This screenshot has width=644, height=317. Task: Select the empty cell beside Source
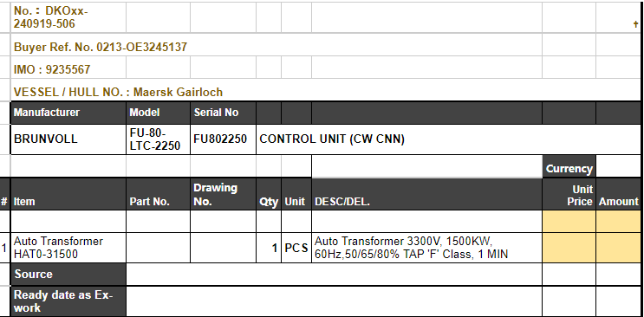[x=334, y=275]
